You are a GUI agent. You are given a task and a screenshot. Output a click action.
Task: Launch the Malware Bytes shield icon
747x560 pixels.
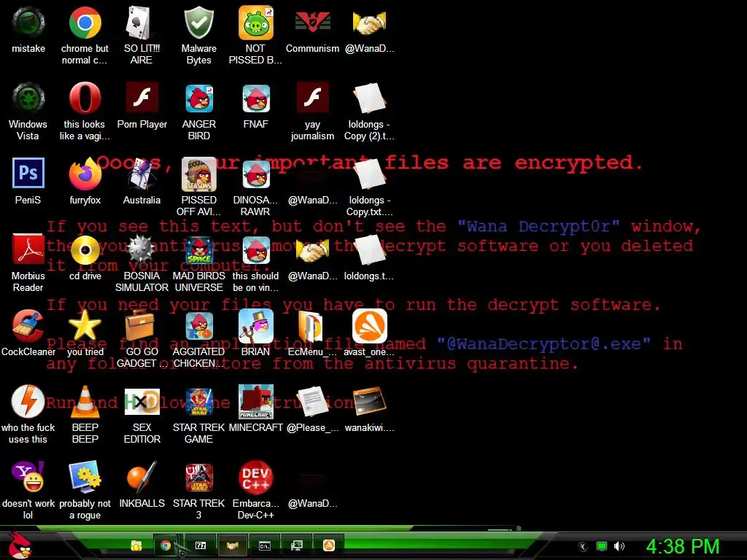click(198, 23)
